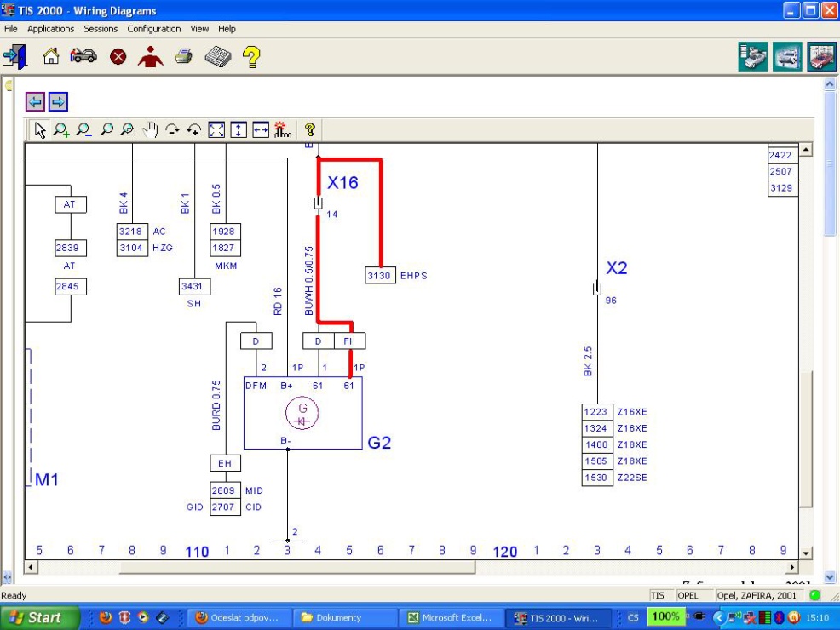Select the zoom out magnifier tool

83,130
